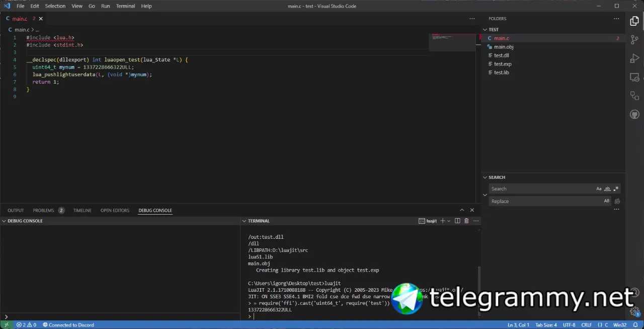
Task: Open the Go menu
Action: (92, 6)
